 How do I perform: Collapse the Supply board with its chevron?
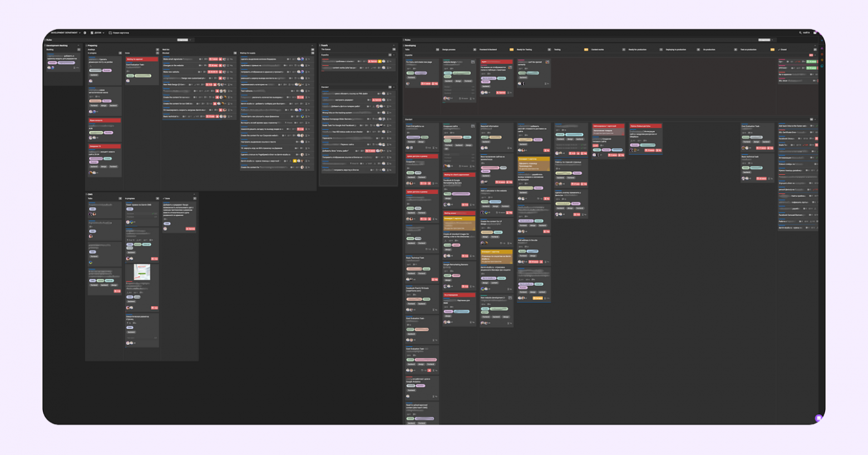pyautogui.click(x=394, y=46)
